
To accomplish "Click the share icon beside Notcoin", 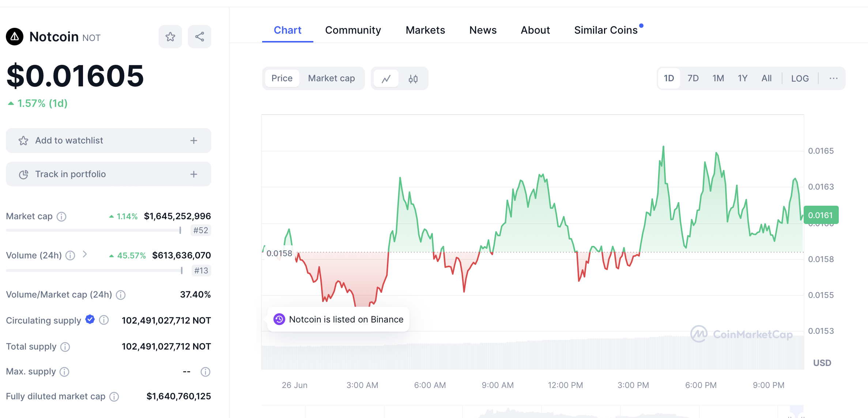I will [x=199, y=37].
